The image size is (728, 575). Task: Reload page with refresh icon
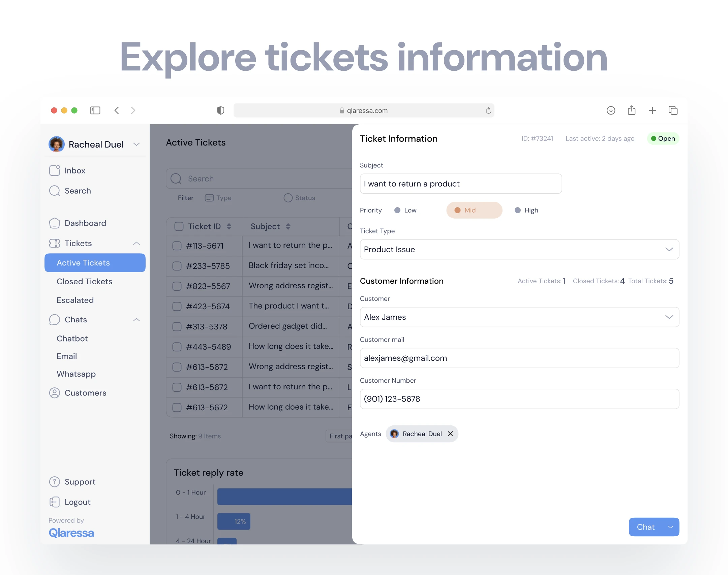click(x=488, y=110)
